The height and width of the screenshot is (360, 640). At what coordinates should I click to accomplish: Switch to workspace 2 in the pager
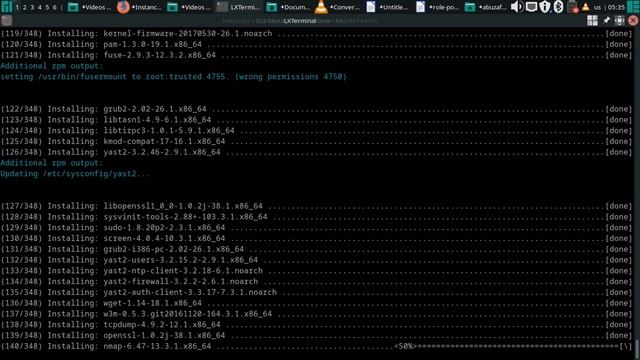24,7
